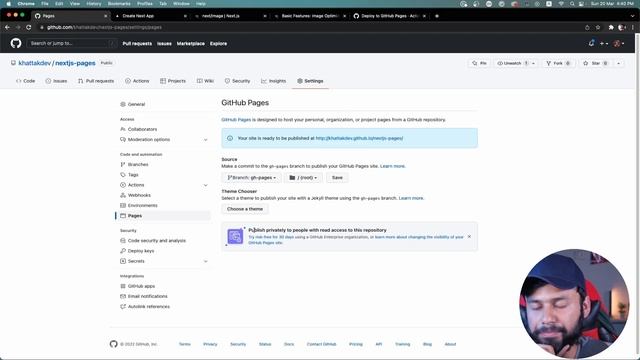
Task: Open Pull requests in top navigation
Action: tap(137, 44)
